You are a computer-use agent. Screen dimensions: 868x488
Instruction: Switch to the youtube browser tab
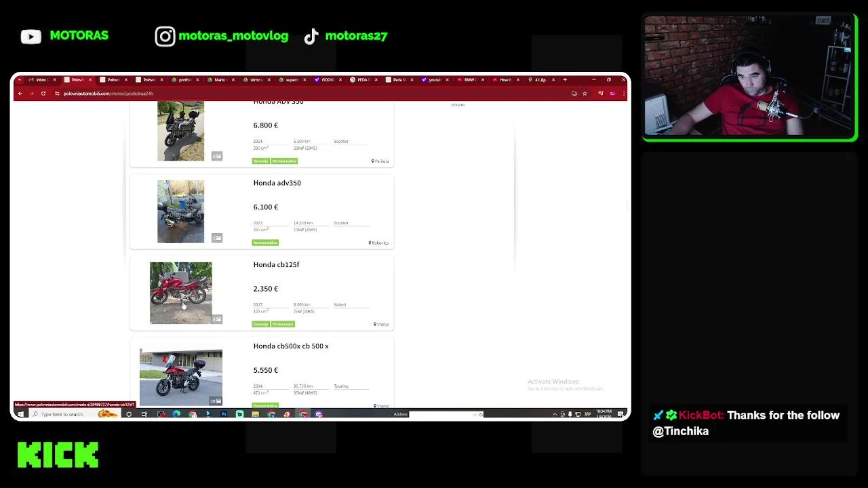[435, 80]
